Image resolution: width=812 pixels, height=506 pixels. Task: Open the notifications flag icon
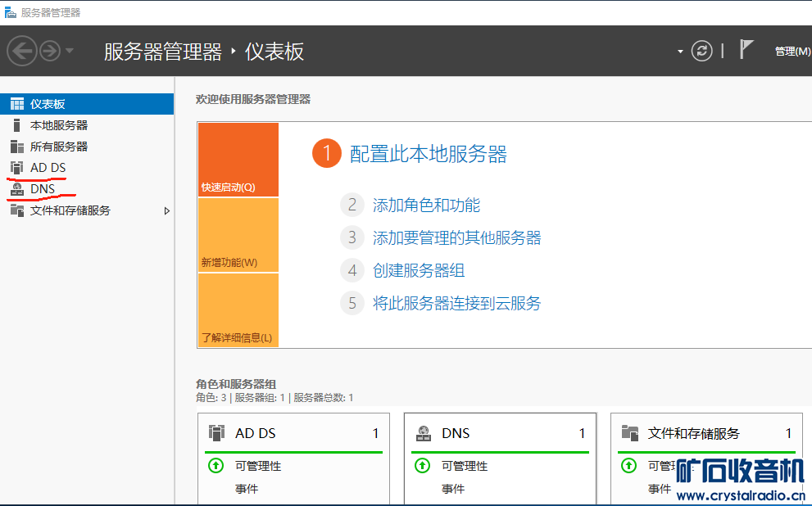[x=746, y=50]
